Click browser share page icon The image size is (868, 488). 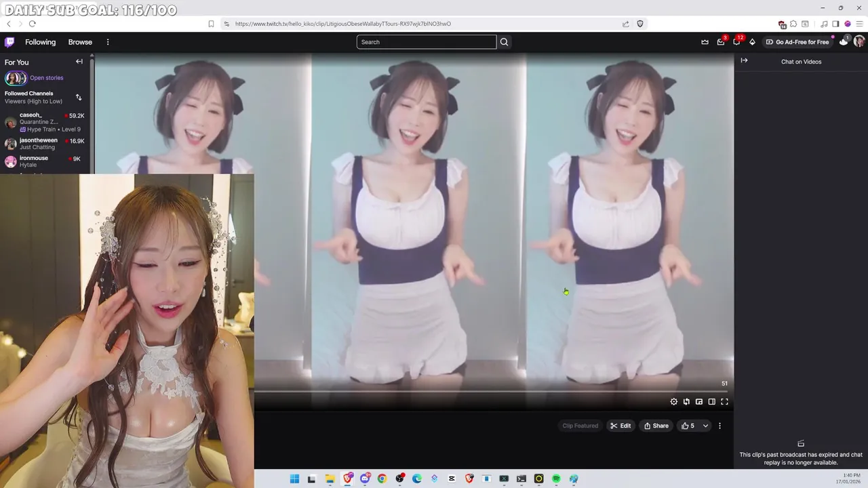coord(625,24)
